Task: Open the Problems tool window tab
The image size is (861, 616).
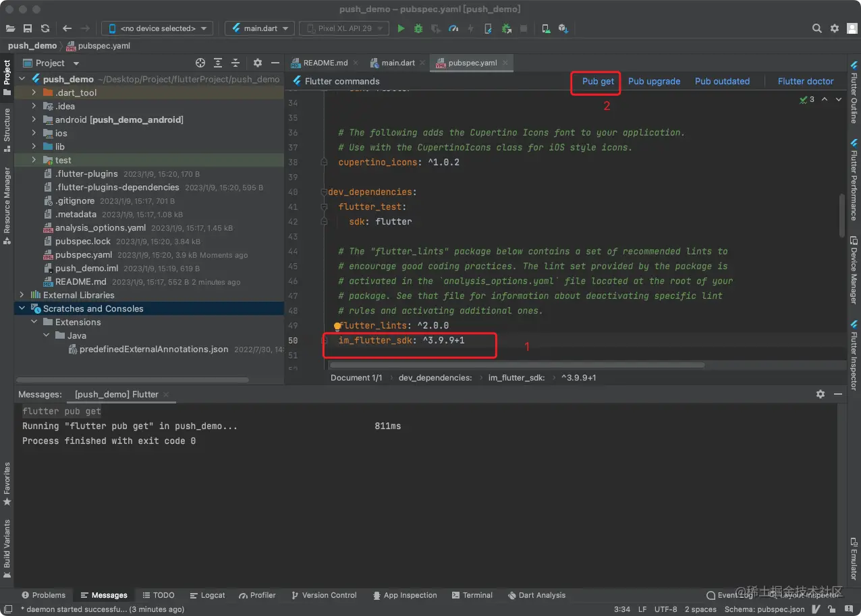Action: [x=43, y=595]
